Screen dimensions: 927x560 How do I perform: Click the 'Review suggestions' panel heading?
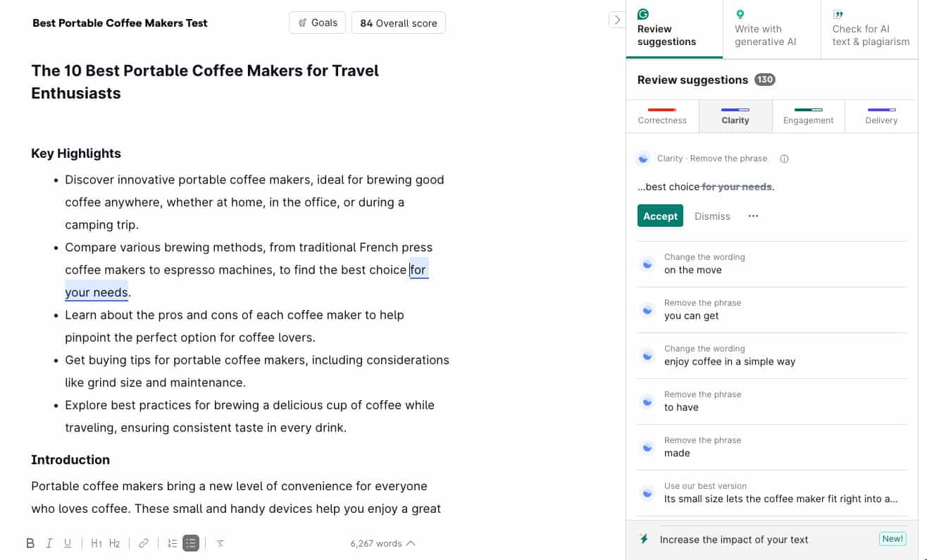pyautogui.click(x=692, y=80)
